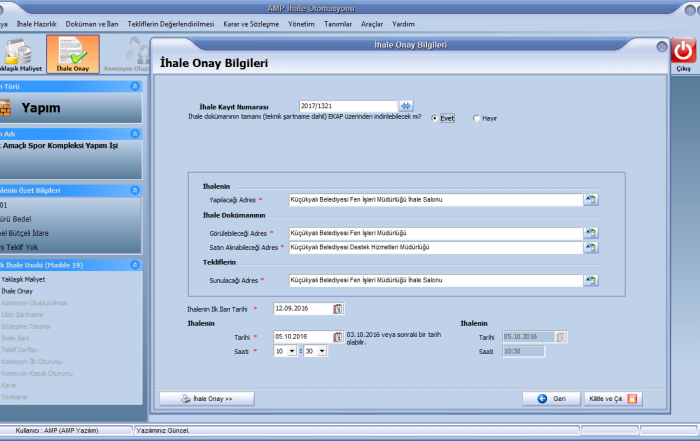Open address picker for Görülebileceği Adres
Image resolution: width=700 pixels, height=441 pixels.
(x=591, y=233)
